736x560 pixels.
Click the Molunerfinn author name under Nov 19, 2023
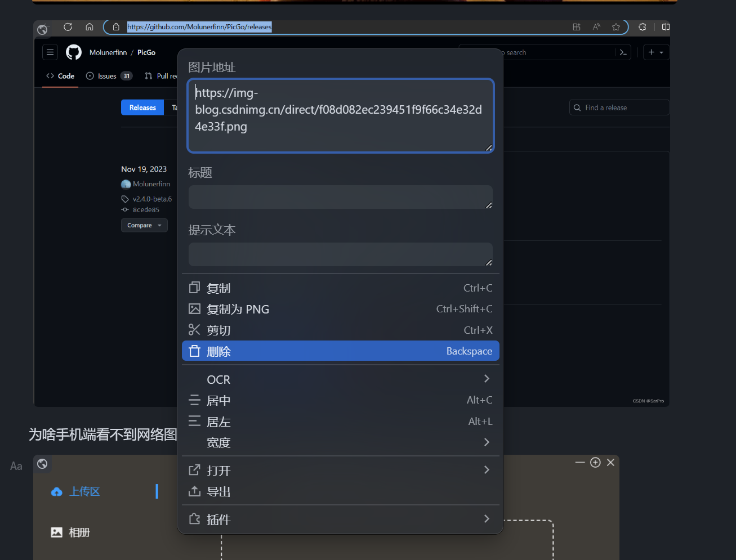point(151,184)
